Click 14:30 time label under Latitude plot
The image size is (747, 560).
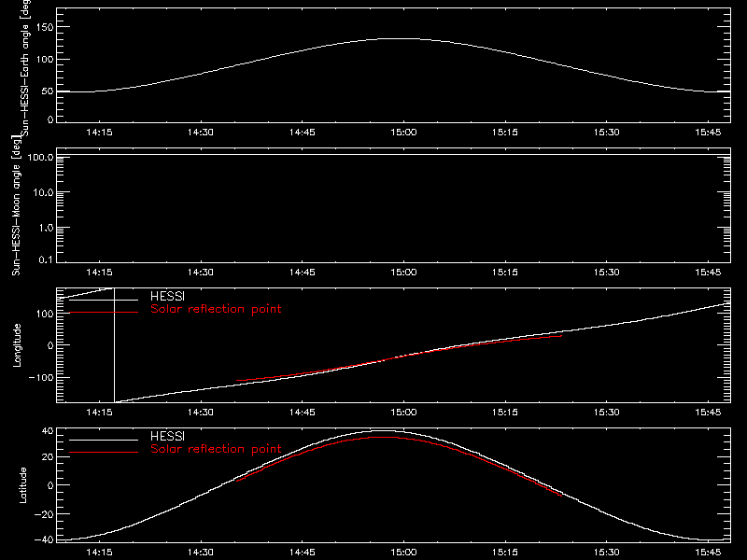201,553
